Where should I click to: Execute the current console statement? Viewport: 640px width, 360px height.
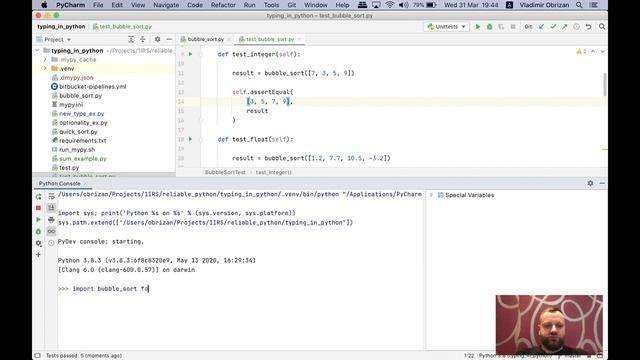click(x=38, y=220)
